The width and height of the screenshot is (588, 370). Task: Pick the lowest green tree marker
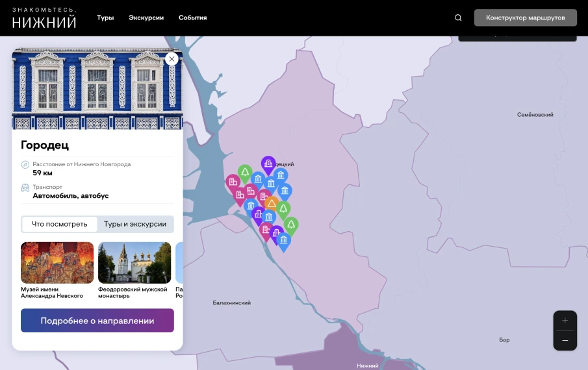(x=291, y=225)
